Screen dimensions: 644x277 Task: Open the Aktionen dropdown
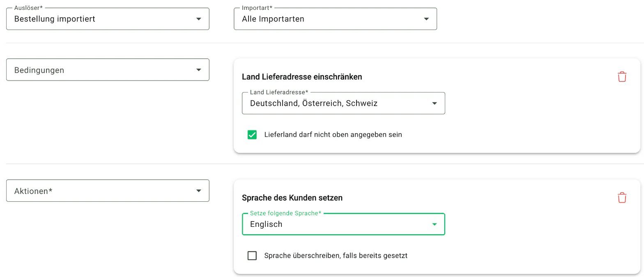coord(108,191)
